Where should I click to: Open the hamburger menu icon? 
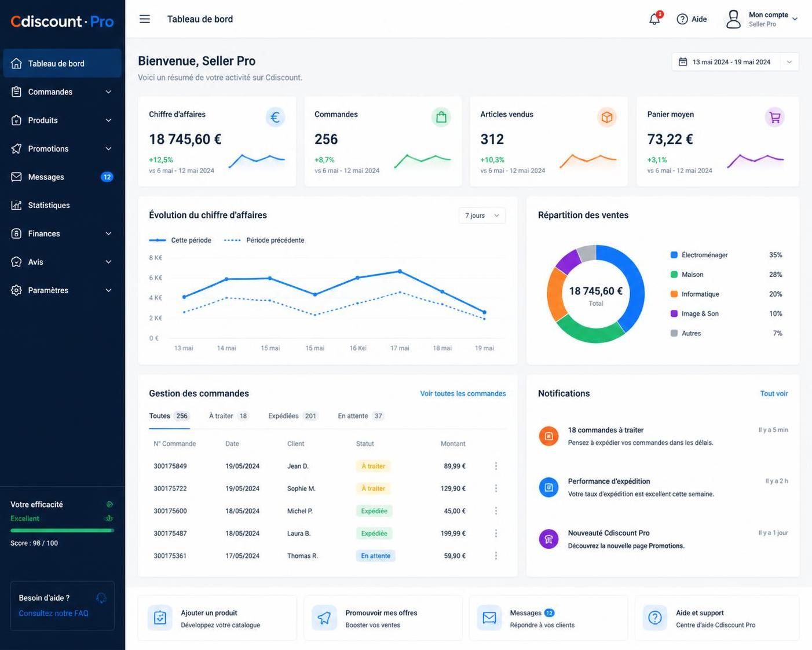(x=145, y=19)
